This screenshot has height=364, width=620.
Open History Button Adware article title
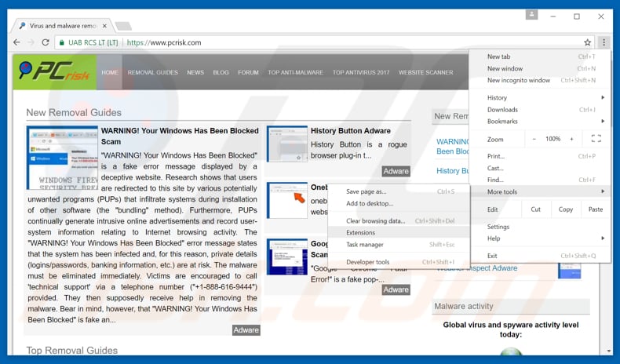350,131
